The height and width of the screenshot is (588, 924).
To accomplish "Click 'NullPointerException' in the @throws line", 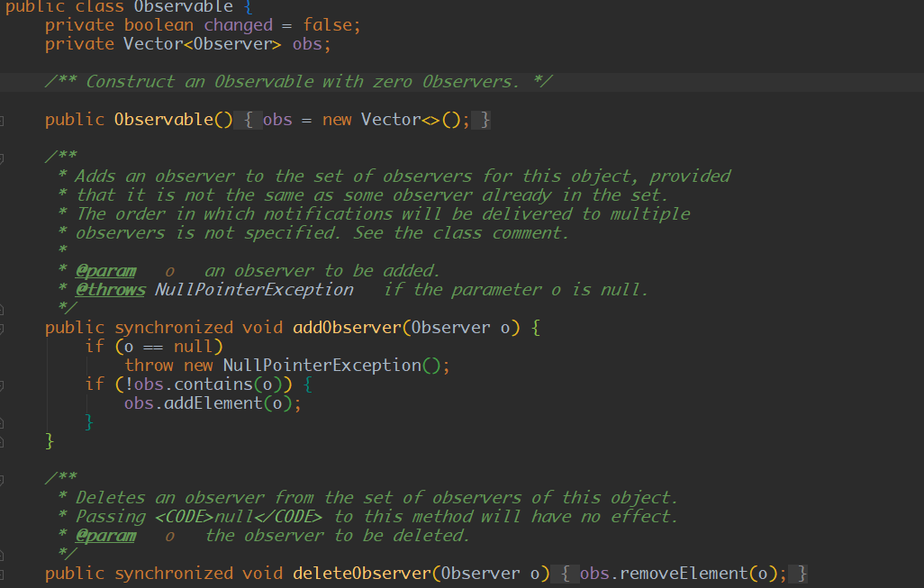I will 254,290.
